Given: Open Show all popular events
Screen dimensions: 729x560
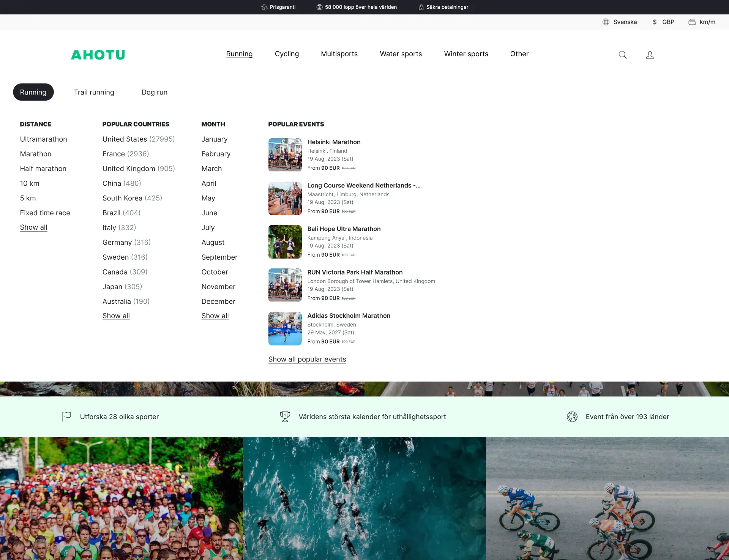Looking at the screenshot, I should coord(307,359).
